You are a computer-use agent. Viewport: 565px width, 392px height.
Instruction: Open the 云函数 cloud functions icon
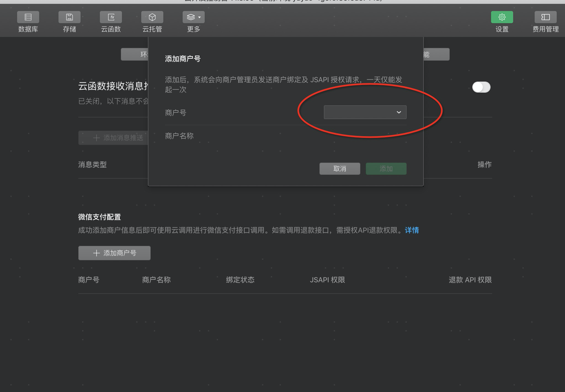(111, 17)
